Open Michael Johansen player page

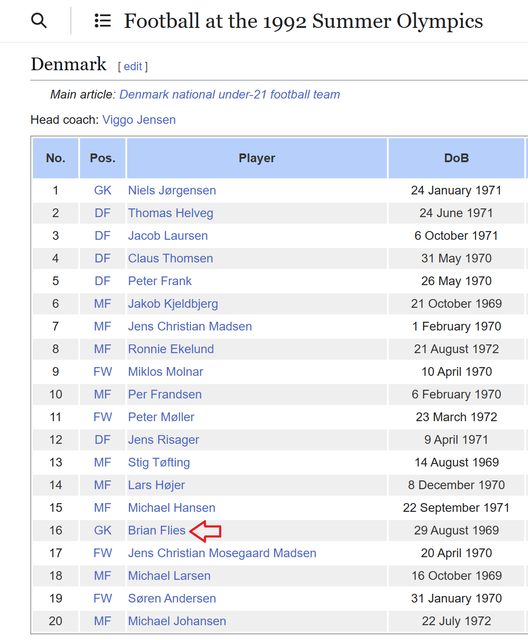[177, 621]
